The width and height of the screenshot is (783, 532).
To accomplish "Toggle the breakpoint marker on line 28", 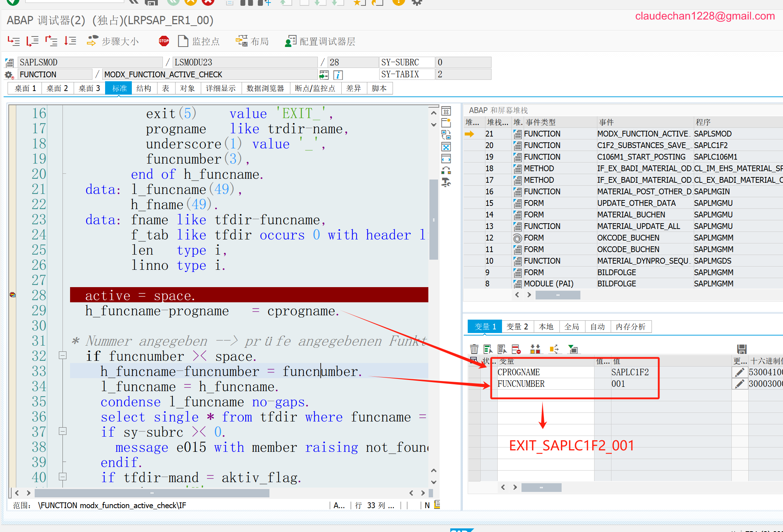I will point(13,295).
